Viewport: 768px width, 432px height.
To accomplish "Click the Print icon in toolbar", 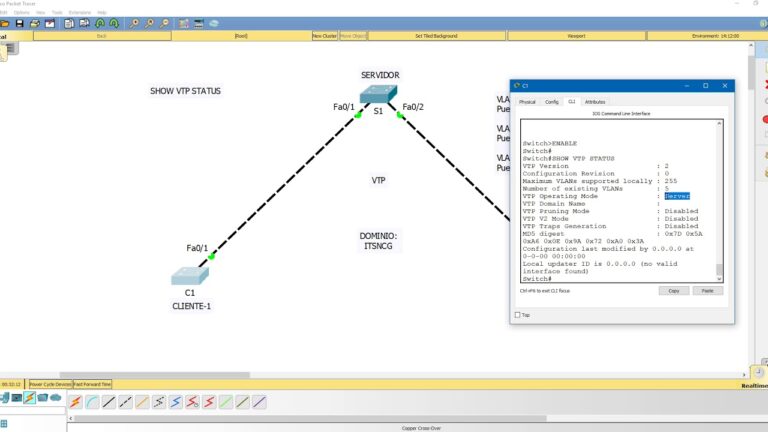I will (35, 23).
